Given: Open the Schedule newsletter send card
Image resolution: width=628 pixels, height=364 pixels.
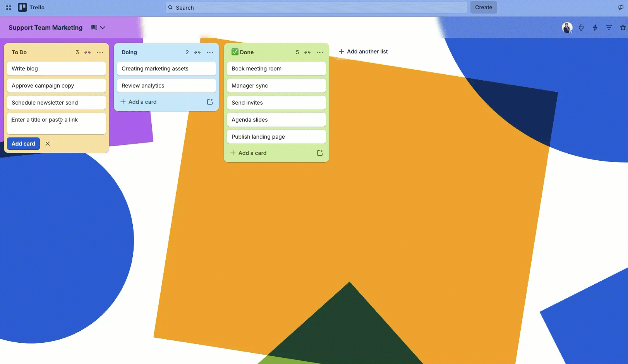Looking at the screenshot, I should pyautogui.click(x=57, y=103).
